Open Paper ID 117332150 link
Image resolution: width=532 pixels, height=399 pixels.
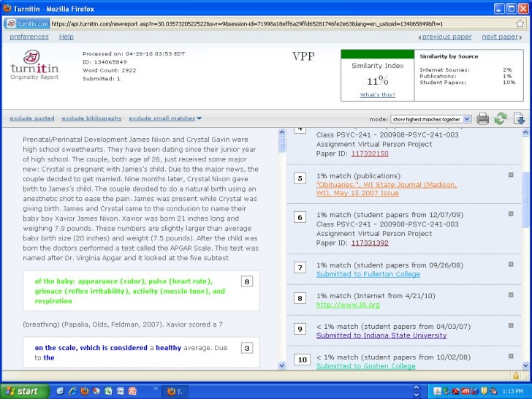click(370, 153)
